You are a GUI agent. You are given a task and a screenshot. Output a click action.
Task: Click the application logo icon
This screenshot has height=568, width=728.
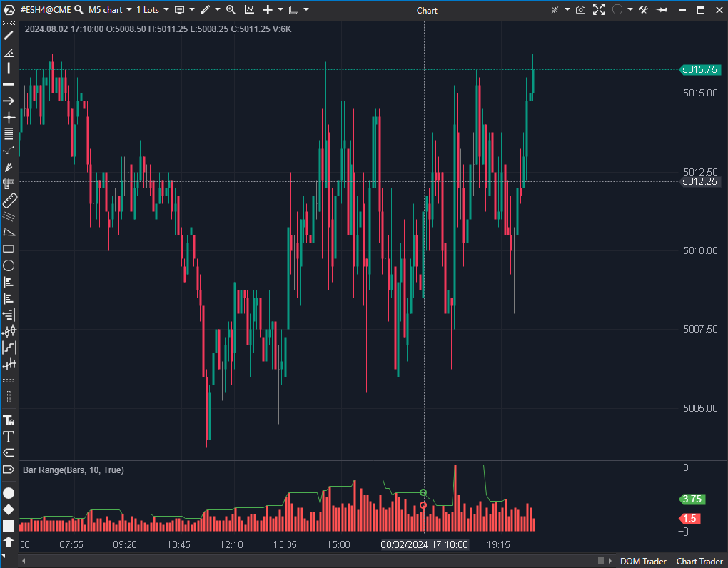click(x=9, y=10)
